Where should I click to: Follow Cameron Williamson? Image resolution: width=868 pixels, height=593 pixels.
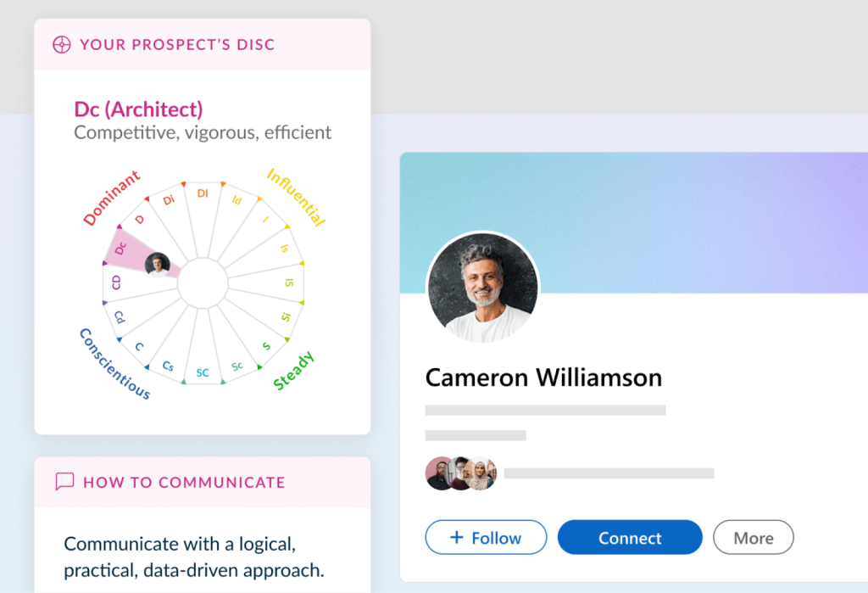[x=486, y=537]
